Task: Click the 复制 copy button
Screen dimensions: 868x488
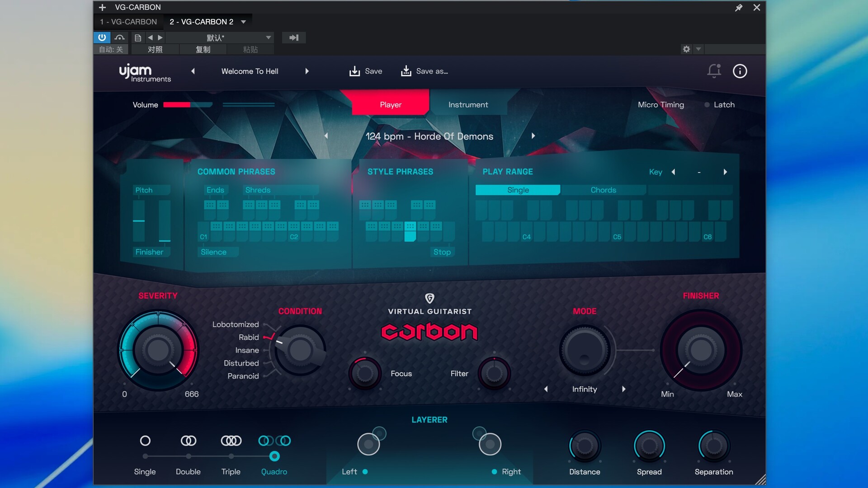Action: (203, 49)
